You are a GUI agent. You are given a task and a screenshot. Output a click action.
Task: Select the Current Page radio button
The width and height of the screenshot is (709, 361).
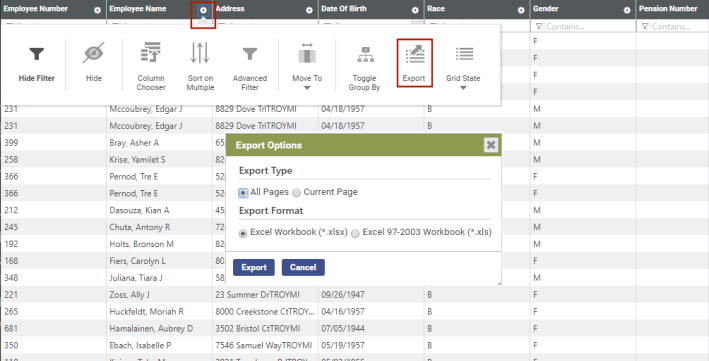point(296,193)
